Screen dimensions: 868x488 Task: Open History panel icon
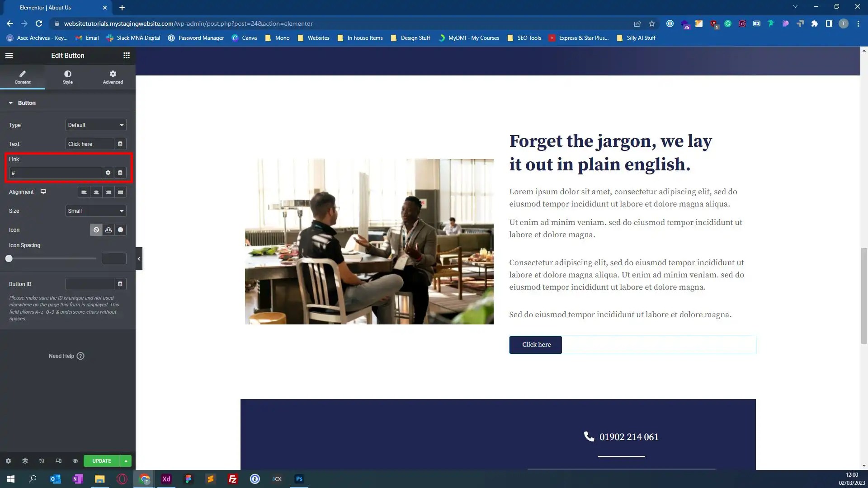coord(42,461)
